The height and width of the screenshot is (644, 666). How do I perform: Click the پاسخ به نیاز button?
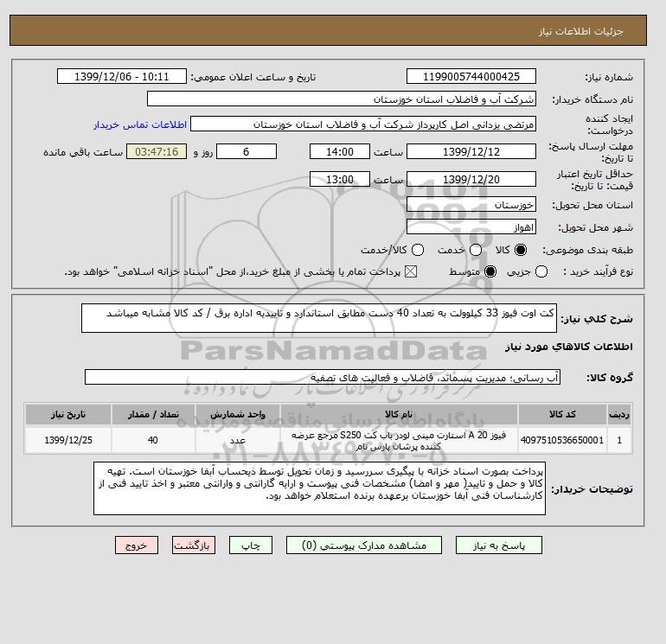[x=499, y=545]
